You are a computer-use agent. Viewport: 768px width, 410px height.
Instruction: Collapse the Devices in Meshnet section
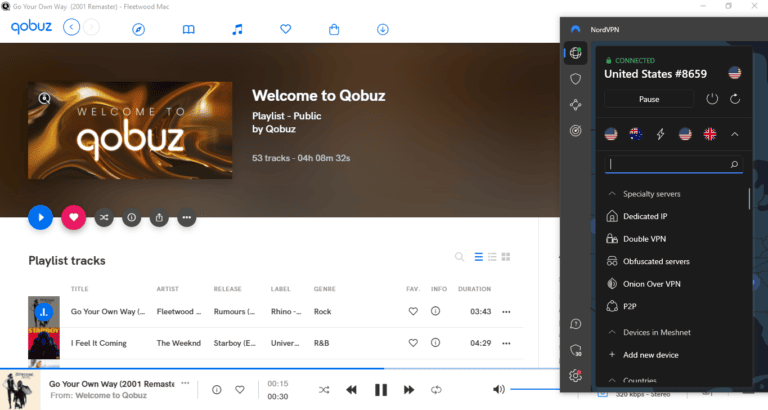(x=612, y=331)
